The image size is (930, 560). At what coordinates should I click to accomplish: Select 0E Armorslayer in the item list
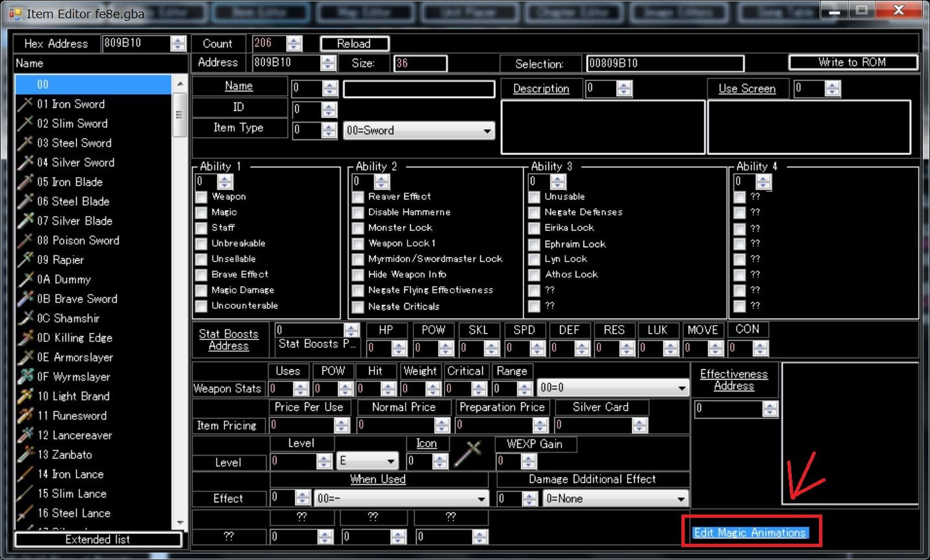coord(75,357)
